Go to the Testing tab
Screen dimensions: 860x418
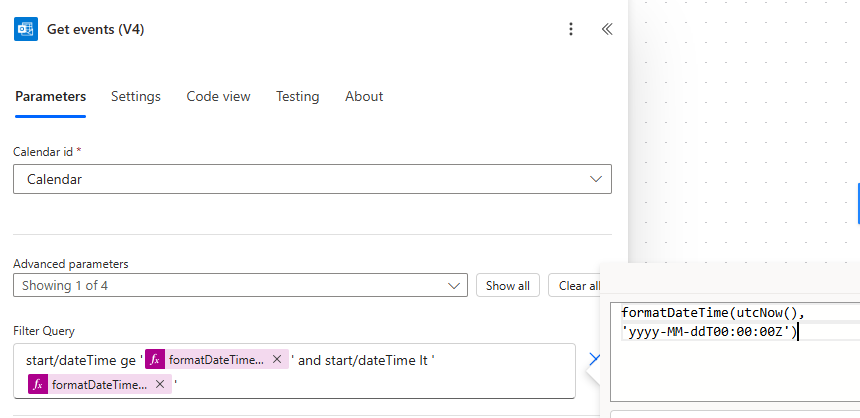tap(297, 97)
